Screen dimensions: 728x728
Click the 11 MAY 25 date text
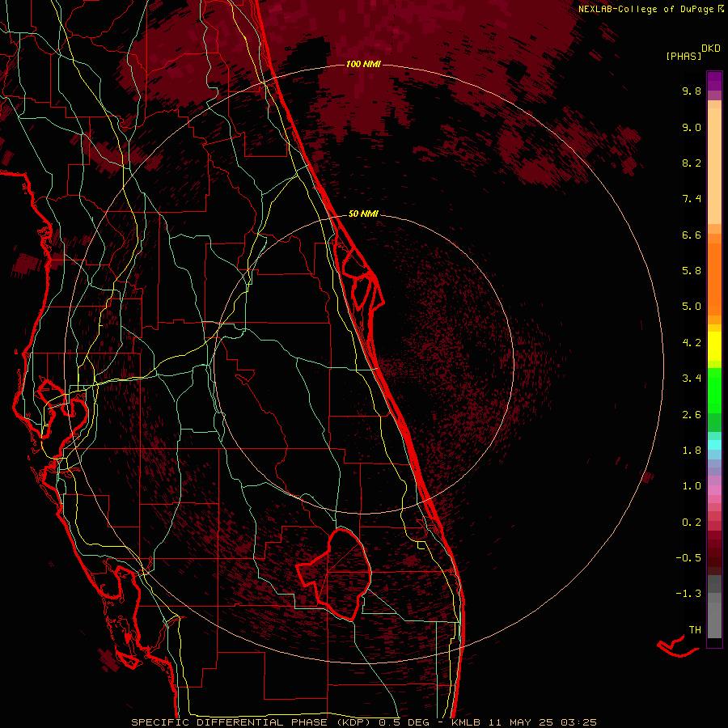tap(520, 722)
